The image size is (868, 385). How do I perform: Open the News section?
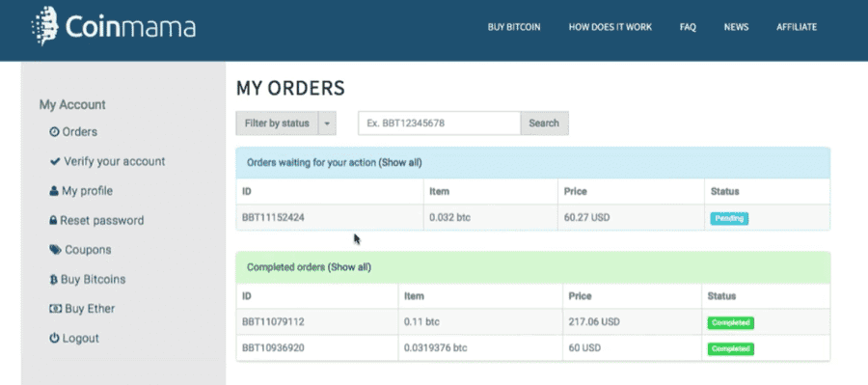pos(736,27)
